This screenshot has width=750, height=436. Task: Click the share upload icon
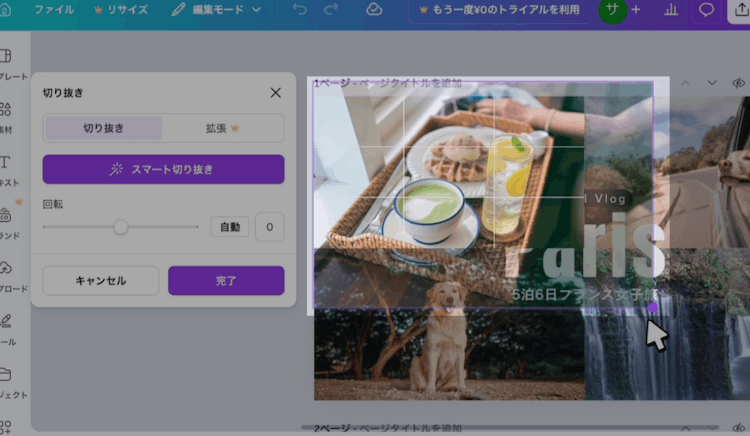click(x=740, y=10)
